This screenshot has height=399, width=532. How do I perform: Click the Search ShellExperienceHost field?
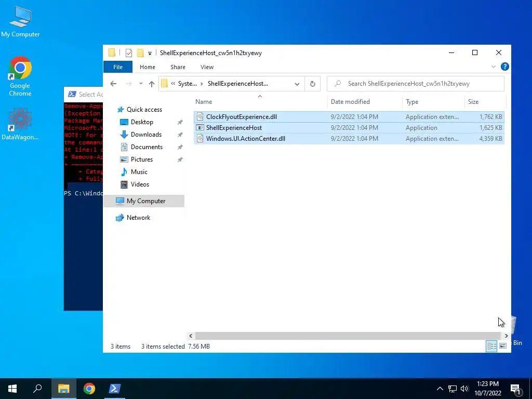click(415, 84)
